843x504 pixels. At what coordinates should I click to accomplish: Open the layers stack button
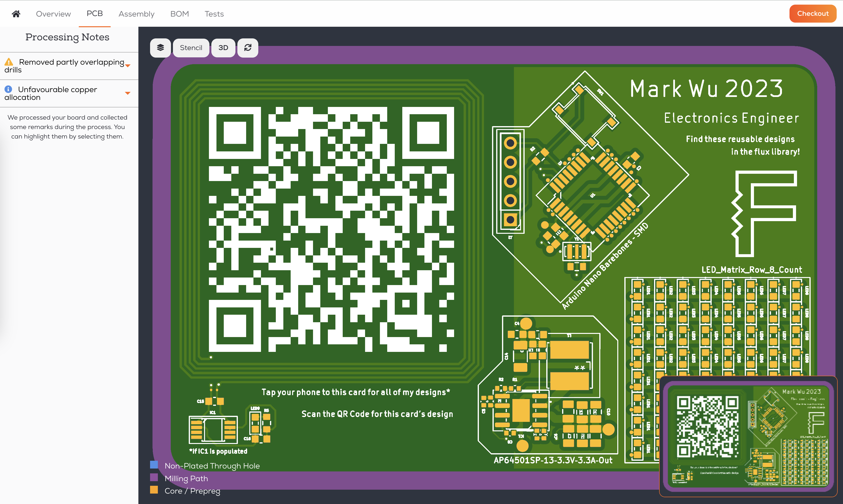[x=160, y=48]
